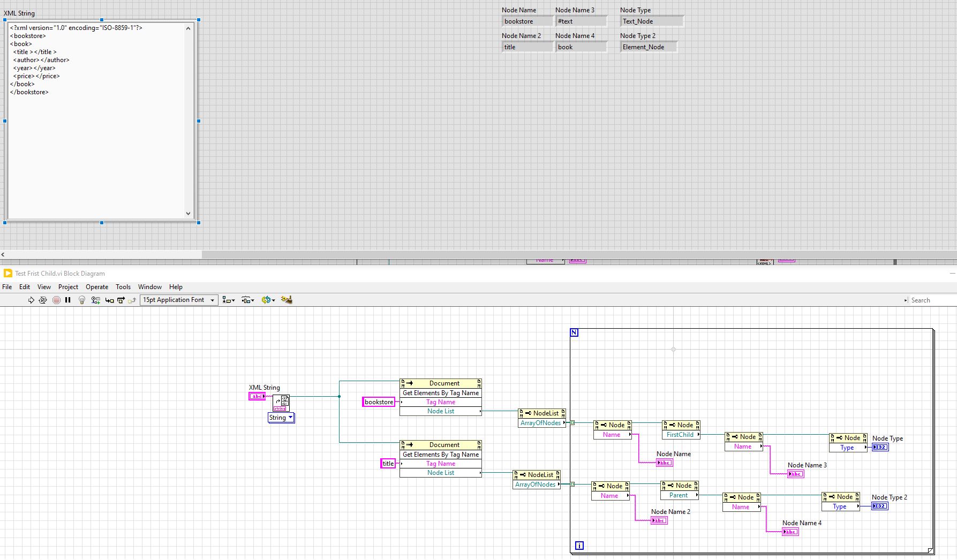Click the bookstore string constant
Viewport: 957px width, 560px height.
click(379, 402)
